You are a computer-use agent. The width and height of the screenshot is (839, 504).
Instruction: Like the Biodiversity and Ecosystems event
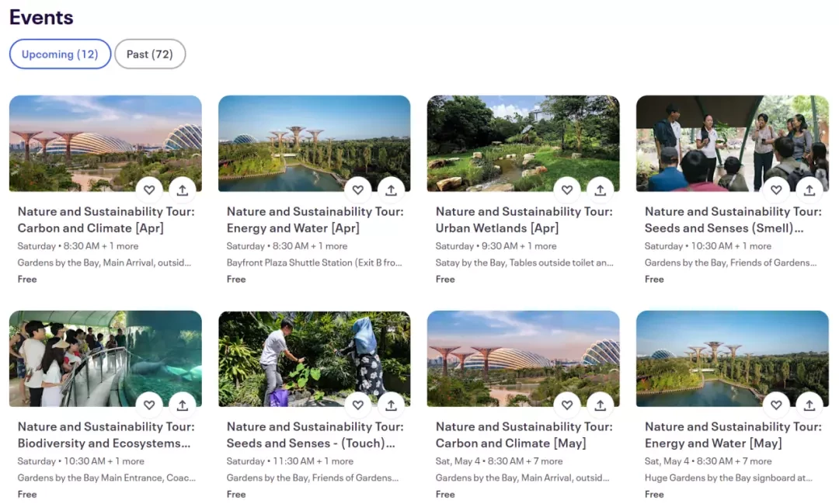coord(149,405)
